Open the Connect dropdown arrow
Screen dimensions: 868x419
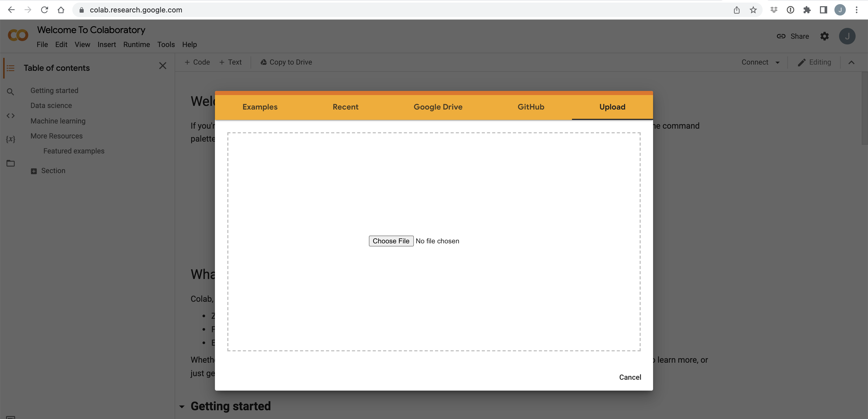(x=777, y=63)
